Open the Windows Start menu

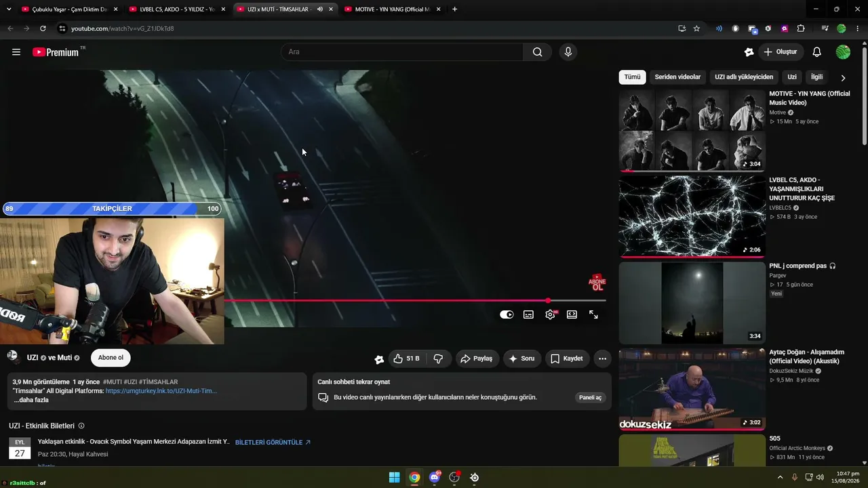(x=394, y=477)
